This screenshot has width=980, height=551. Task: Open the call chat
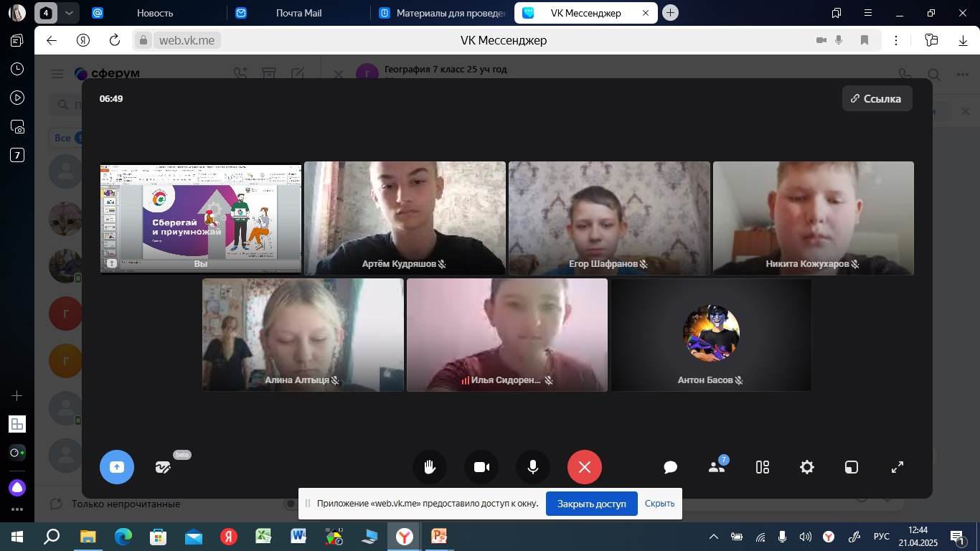coord(671,467)
